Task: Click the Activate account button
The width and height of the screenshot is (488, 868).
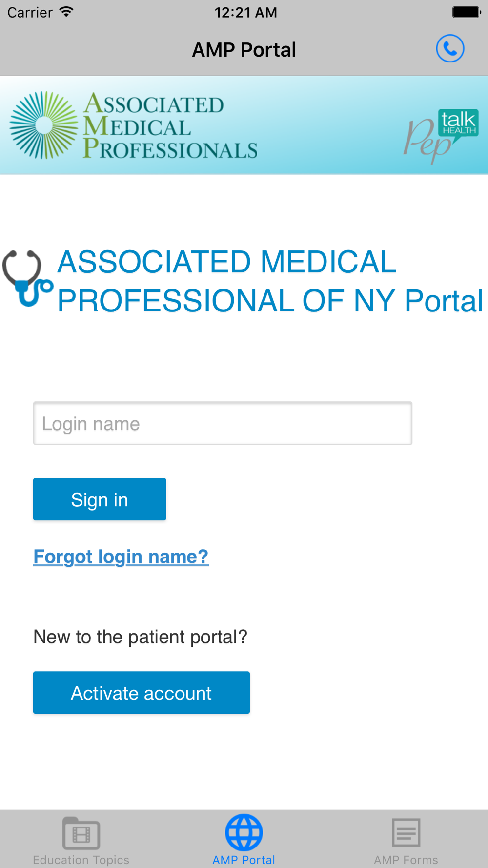Action: tap(142, 692)
